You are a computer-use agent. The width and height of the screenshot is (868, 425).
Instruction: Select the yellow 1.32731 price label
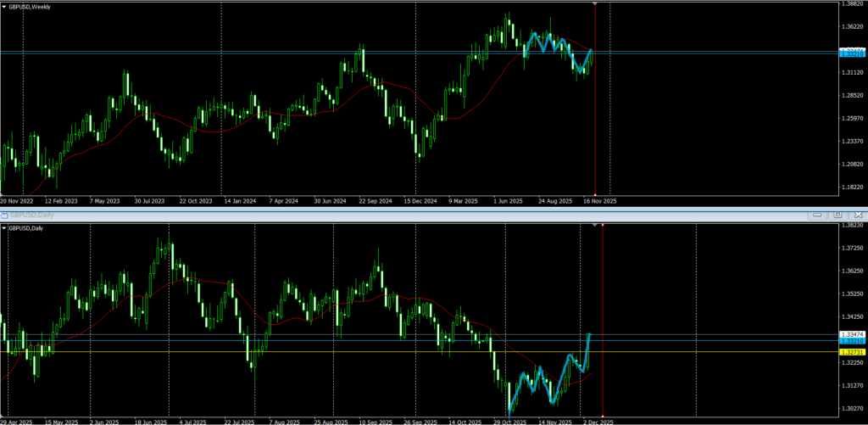pos(851,351)
